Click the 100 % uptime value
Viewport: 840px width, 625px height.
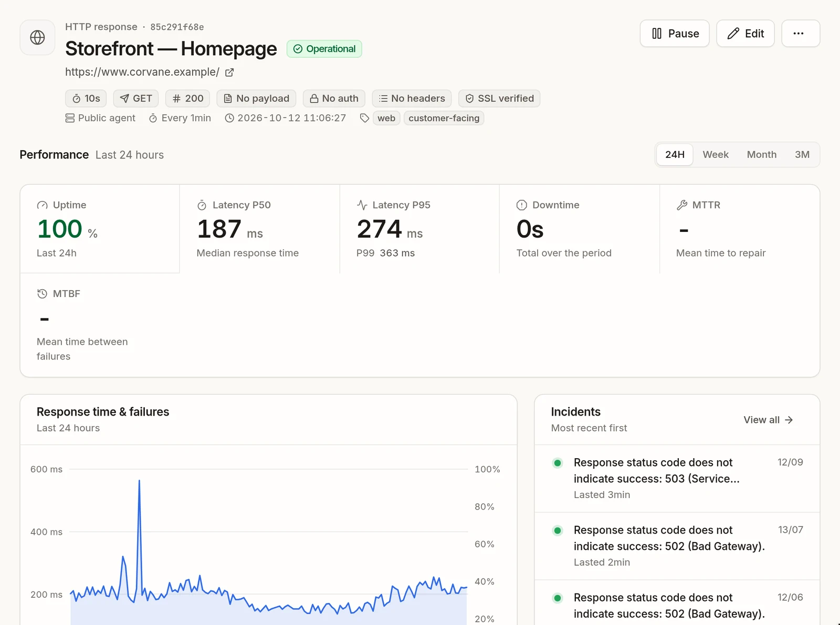coord(67,229)
